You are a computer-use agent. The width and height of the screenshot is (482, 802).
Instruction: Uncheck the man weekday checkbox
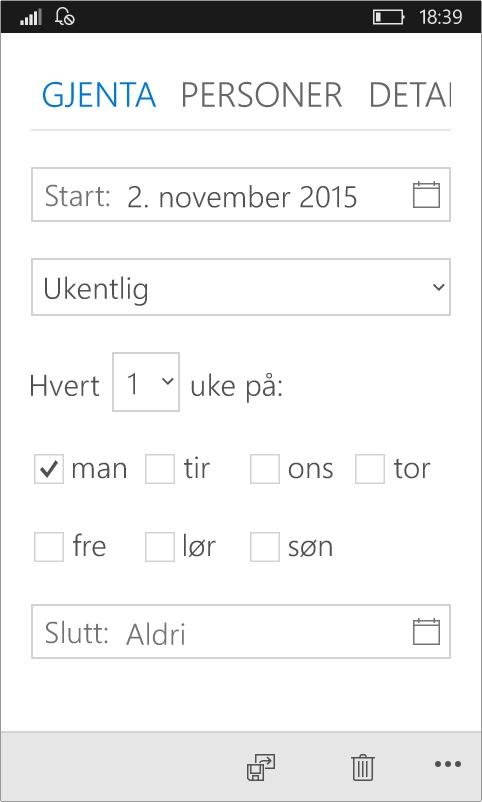49,469
